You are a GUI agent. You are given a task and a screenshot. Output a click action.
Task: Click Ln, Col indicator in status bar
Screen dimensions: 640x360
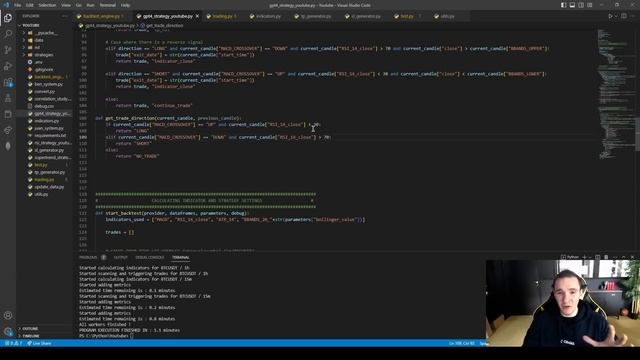click(462, 343)
